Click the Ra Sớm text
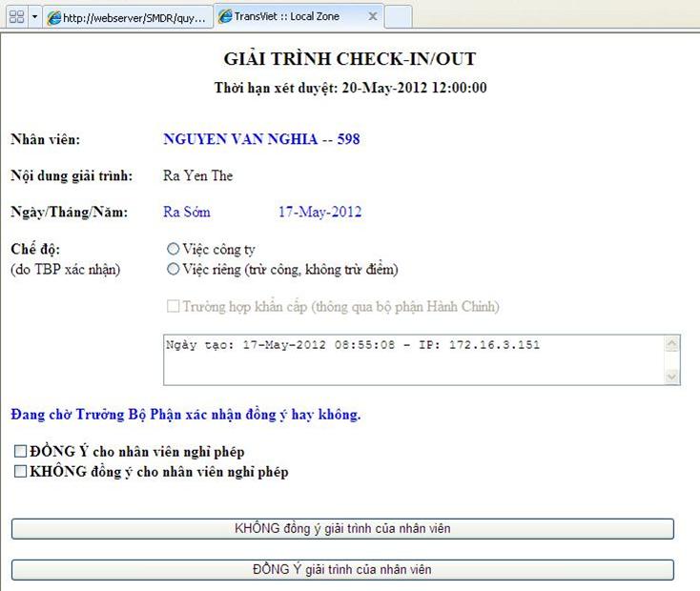This screenshot has height=591, width=700. (x=187, y=212)
